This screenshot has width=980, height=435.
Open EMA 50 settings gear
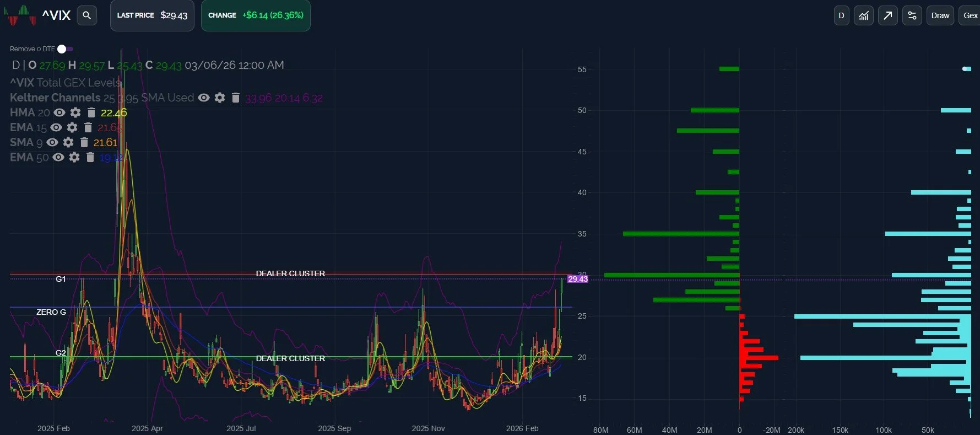[74, 157]
